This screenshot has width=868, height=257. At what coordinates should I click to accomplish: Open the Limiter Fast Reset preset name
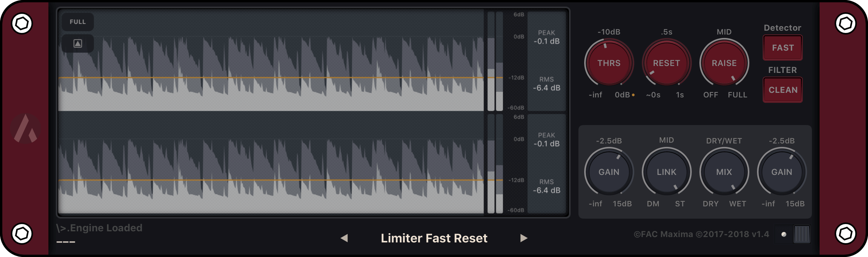[x=434, y=238]
